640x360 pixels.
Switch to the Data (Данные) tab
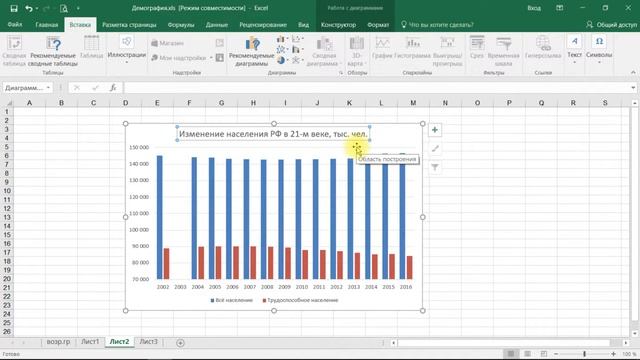pos(217,24)
